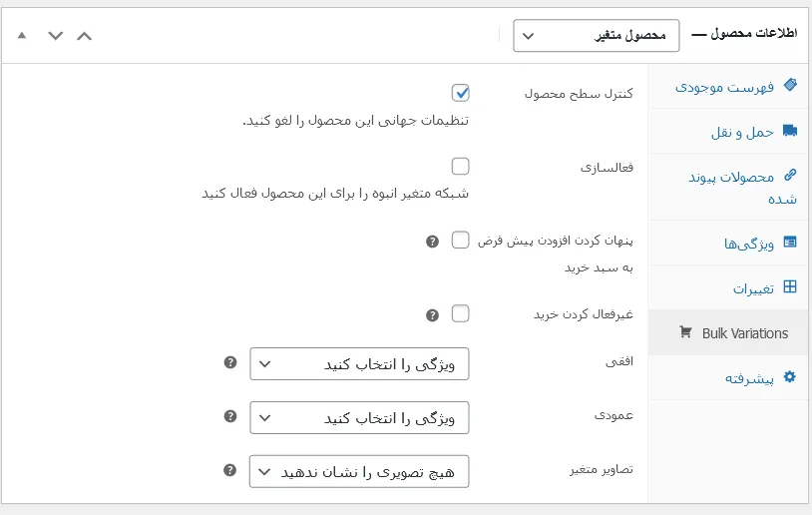Viewport: 812px width, 515px height.
Task: Click help icon beside تصاویر متغیر dropdown
Action: point(229,470)
